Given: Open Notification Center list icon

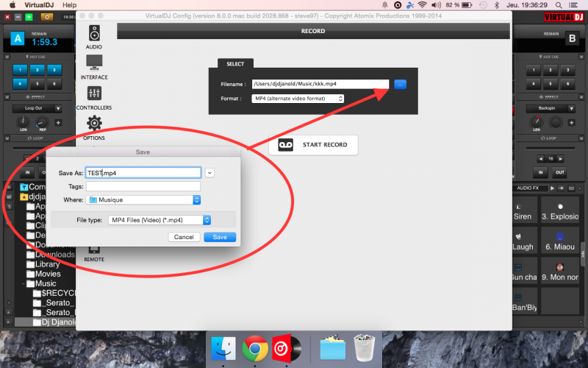Looking at the screenshot, I should click(573, 5).
